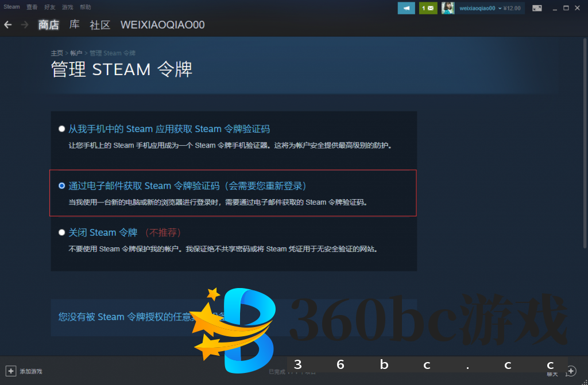Open the 查看 menu
This screenshot has width=588, height=385.
[x=32, y=7]
